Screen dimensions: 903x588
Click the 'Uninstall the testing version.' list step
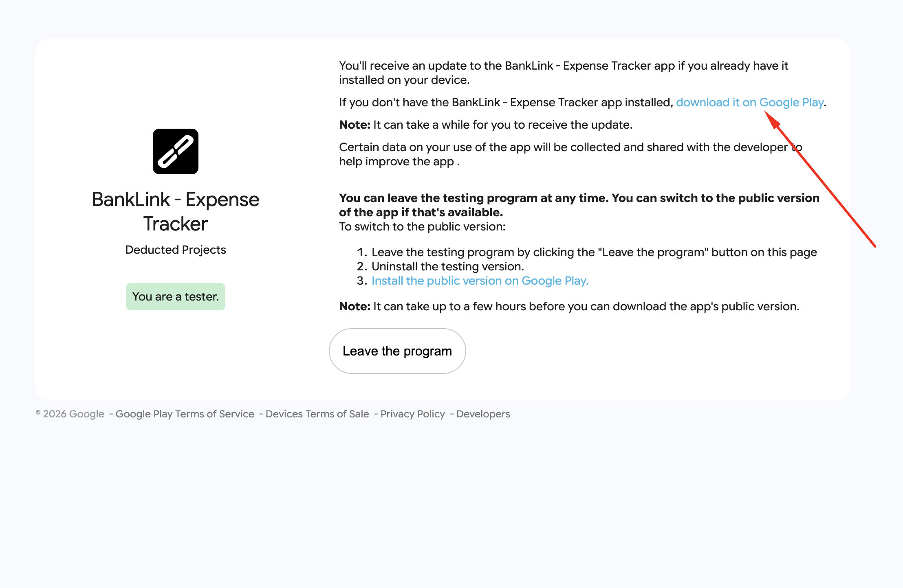(447, 266)
